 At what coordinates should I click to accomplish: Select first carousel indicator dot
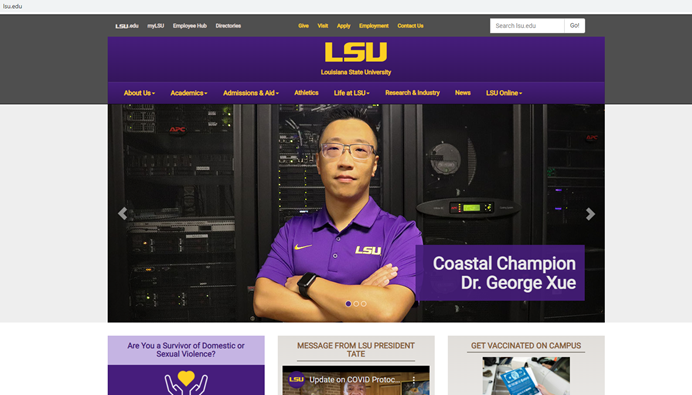coord(348,304)
